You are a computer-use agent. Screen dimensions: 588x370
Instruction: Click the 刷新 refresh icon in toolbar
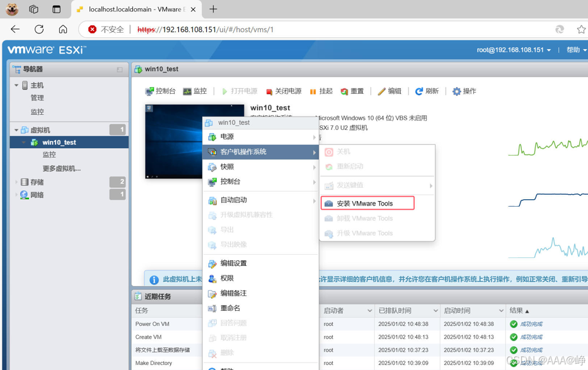point(419,91)
